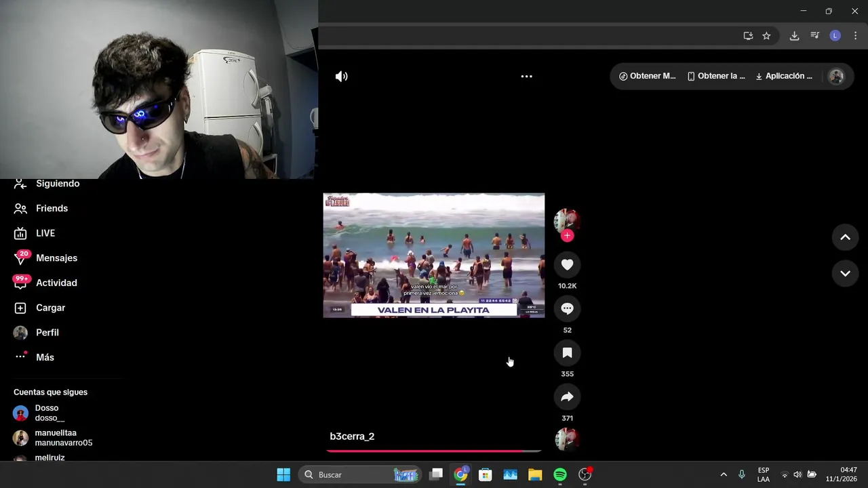Click the Obtener la ... phone button

[716, 76]
